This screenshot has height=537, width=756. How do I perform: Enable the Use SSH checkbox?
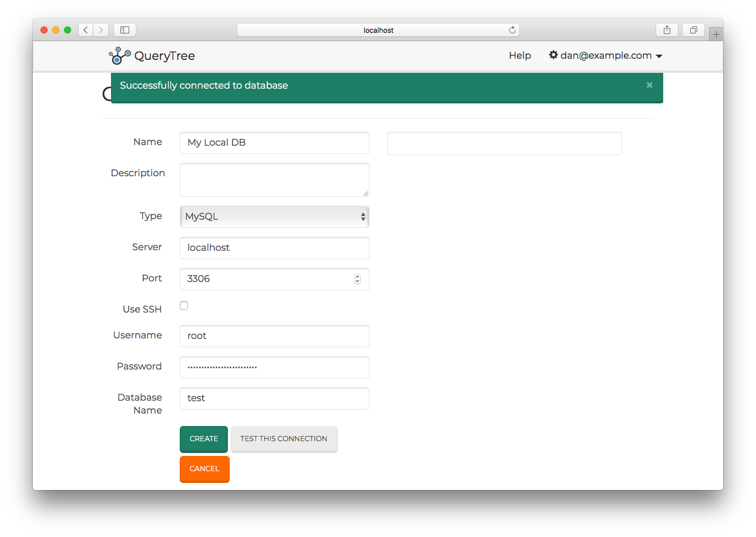(x=184, y=306)
